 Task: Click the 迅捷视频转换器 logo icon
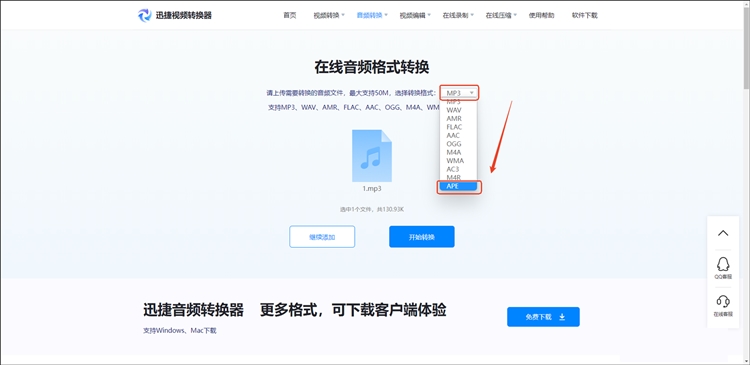click(144, 15)
